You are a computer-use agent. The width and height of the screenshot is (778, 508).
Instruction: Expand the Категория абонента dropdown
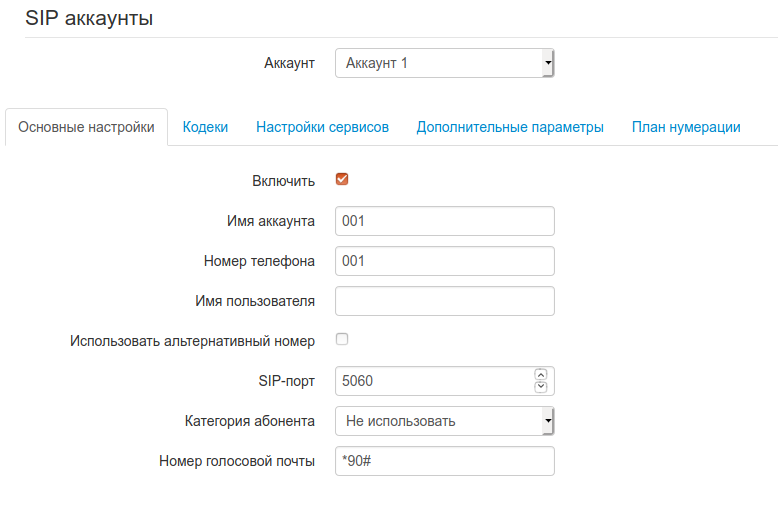[444, 421]
